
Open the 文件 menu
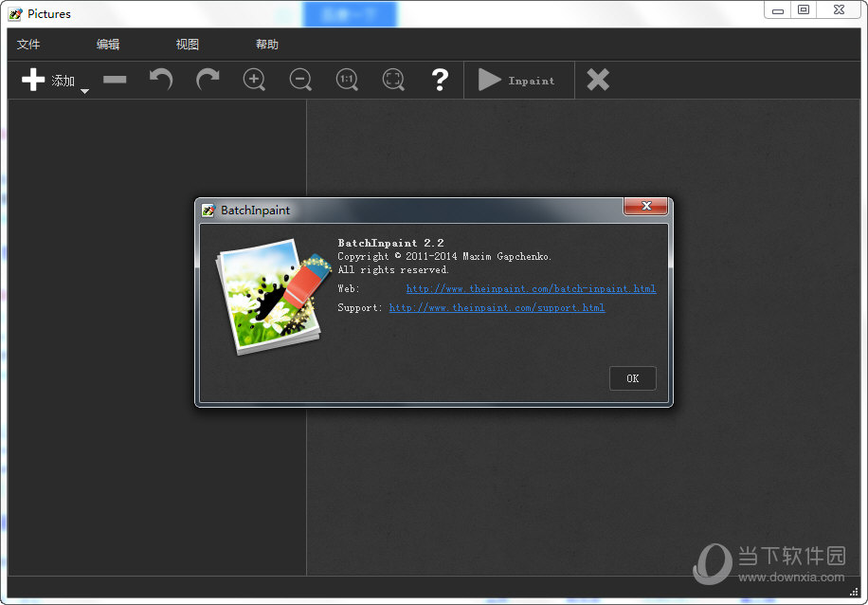[28, 45]
